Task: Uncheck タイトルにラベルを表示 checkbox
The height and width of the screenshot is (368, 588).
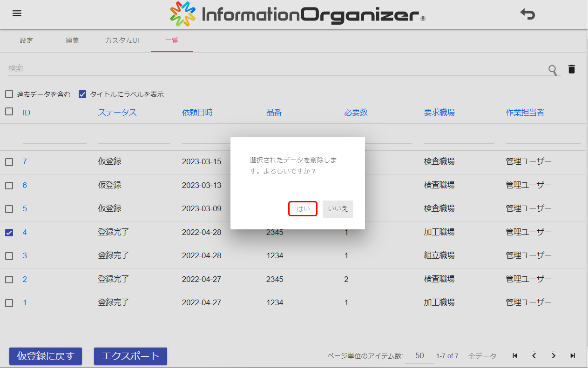Action: [82, 94]
